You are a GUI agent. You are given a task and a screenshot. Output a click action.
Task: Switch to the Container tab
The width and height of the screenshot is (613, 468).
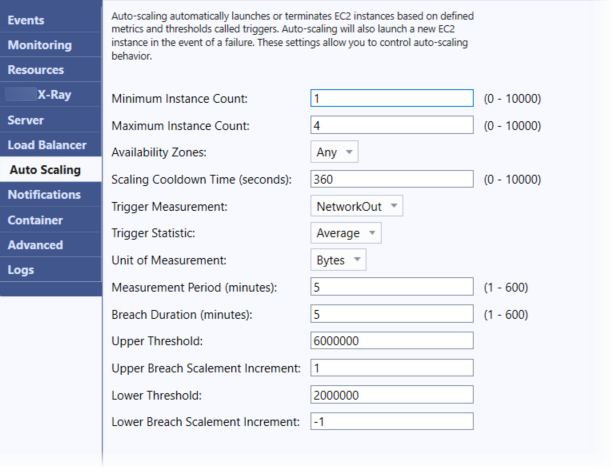(50, 220)
